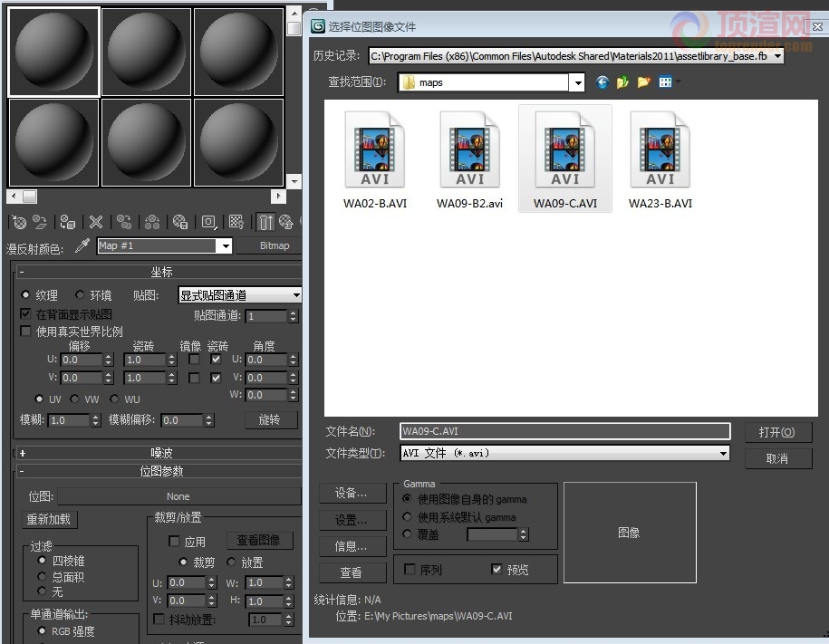Click the 重新加载 button
829x644 pixels.
pos(49,519)
